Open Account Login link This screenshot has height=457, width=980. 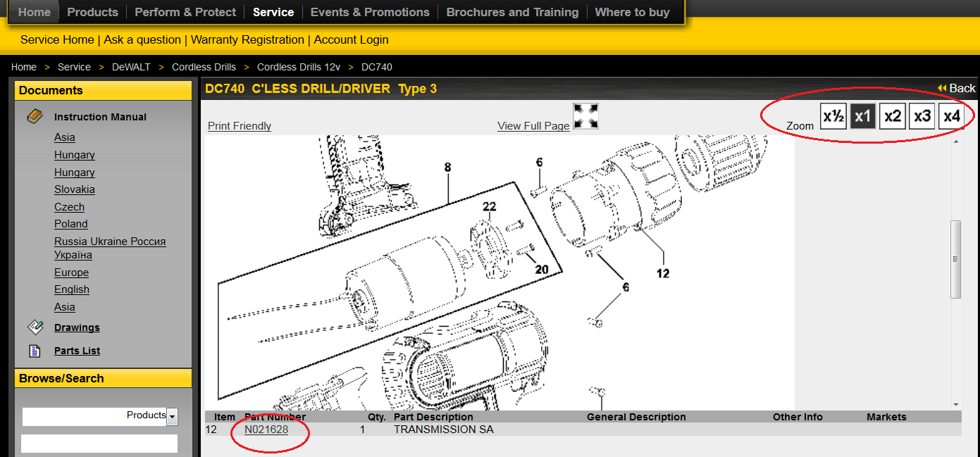(351, 39)
